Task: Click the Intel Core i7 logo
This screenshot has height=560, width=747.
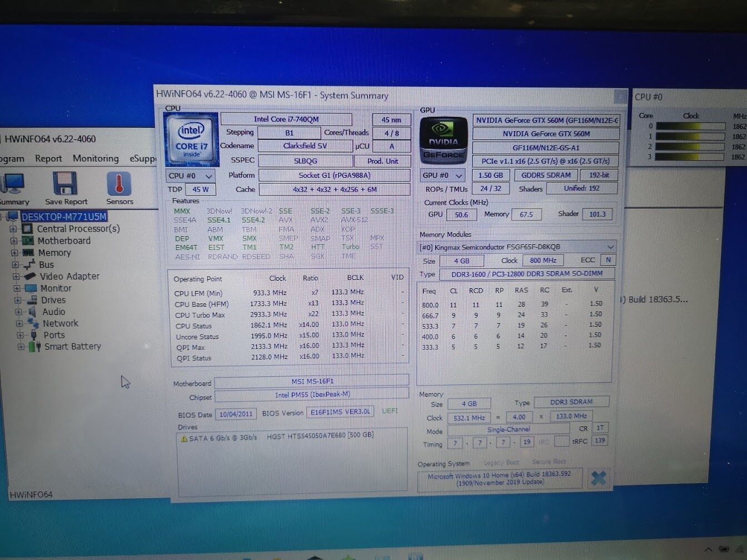Action: coord(191,139)
